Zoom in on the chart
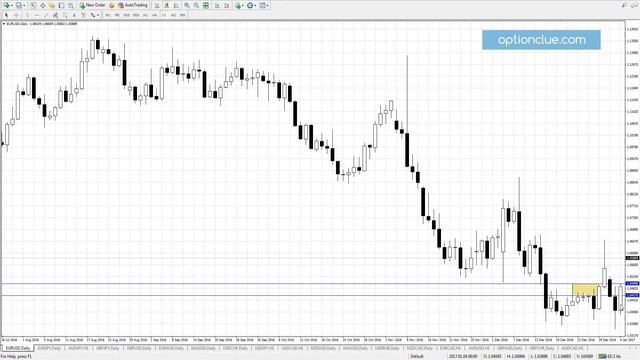 [x=187, y=5]
